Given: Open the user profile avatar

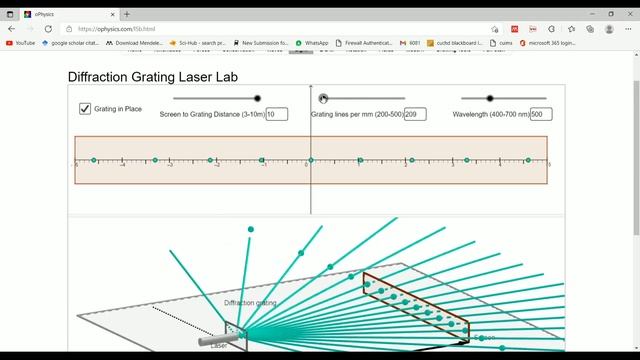Looking at the screenshot, I should pos(609,29).
